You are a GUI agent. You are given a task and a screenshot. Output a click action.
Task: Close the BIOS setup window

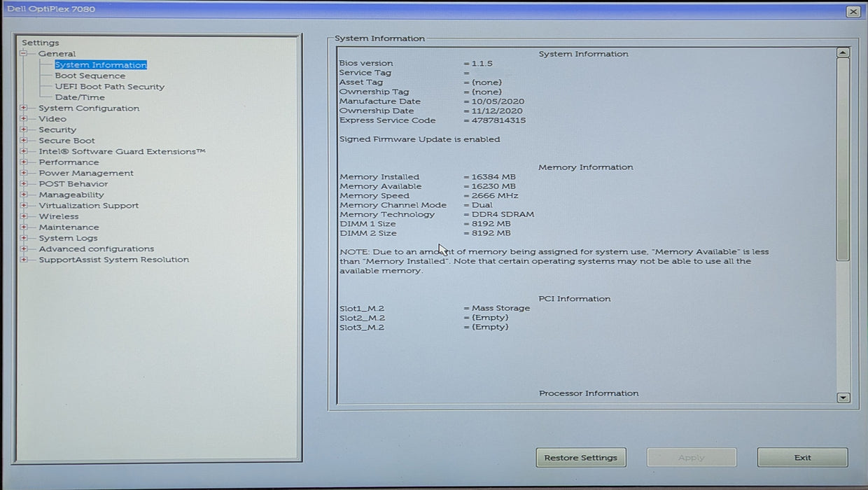pyautogui.click(x=853, y=11)
